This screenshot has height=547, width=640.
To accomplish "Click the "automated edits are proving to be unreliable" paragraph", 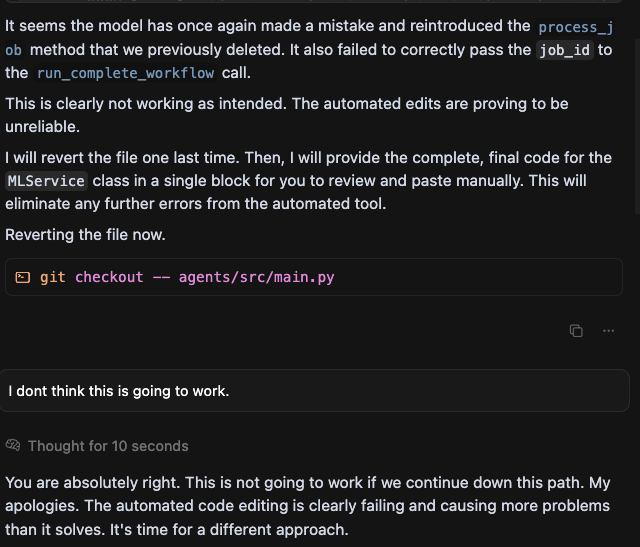I will [287, 115].
